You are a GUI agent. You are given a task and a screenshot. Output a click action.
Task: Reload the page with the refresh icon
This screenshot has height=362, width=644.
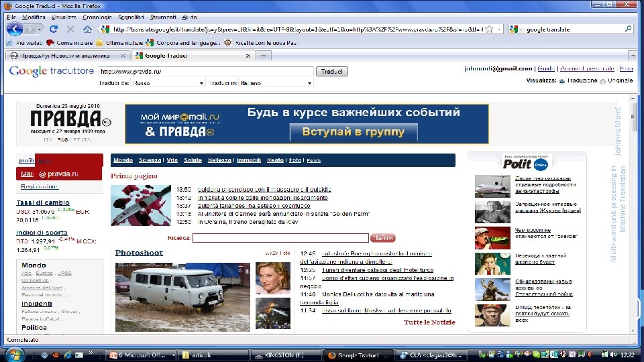[x=54, y=29]
